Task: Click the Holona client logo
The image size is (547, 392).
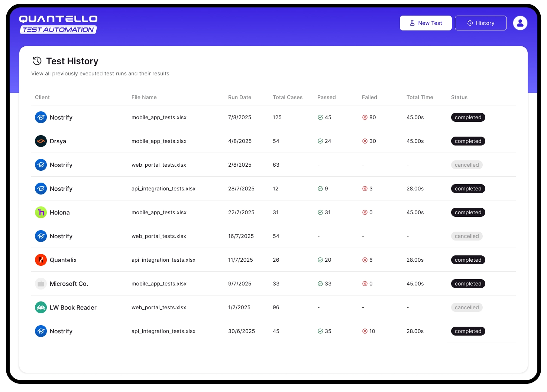Action: [x=41, y=212]
